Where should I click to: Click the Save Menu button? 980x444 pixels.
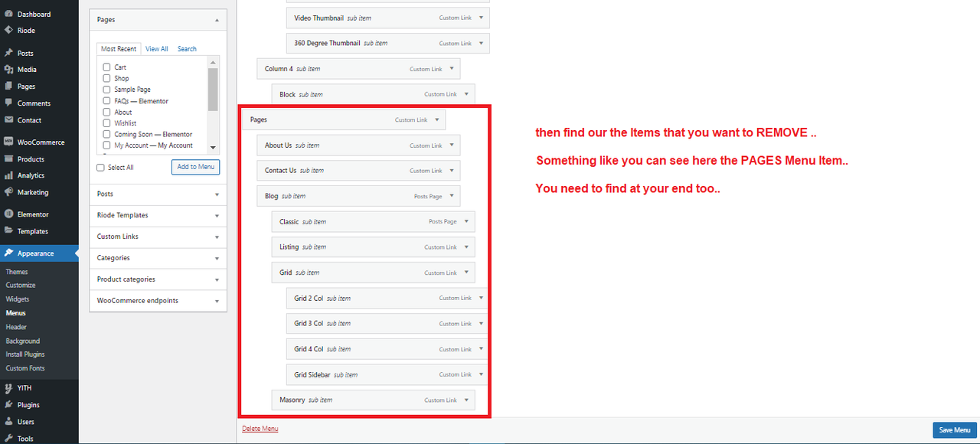tap(955, 430)
